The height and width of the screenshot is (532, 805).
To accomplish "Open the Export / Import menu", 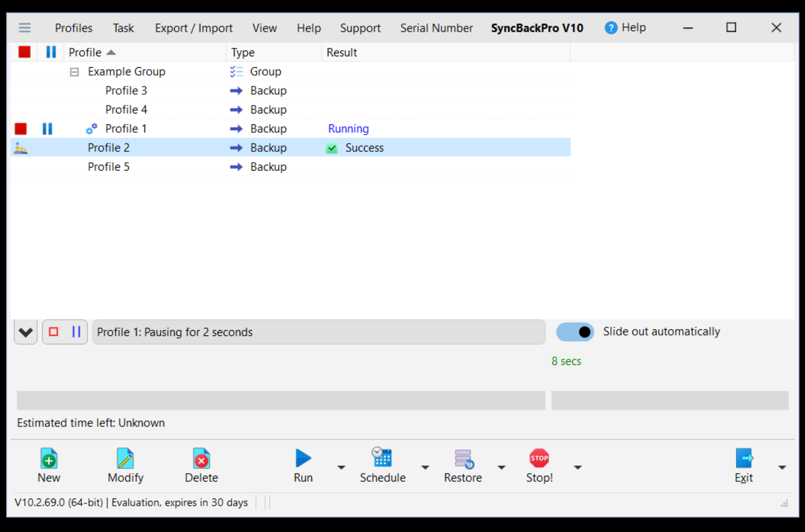I will pos(194,28).
